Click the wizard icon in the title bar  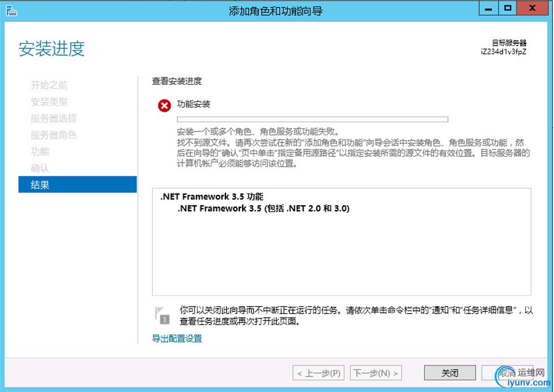point(12,10)
